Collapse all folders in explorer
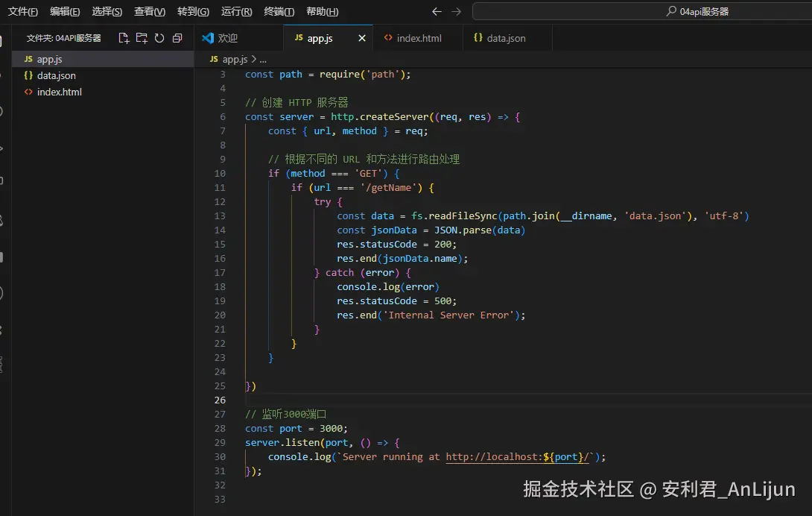 177,38
